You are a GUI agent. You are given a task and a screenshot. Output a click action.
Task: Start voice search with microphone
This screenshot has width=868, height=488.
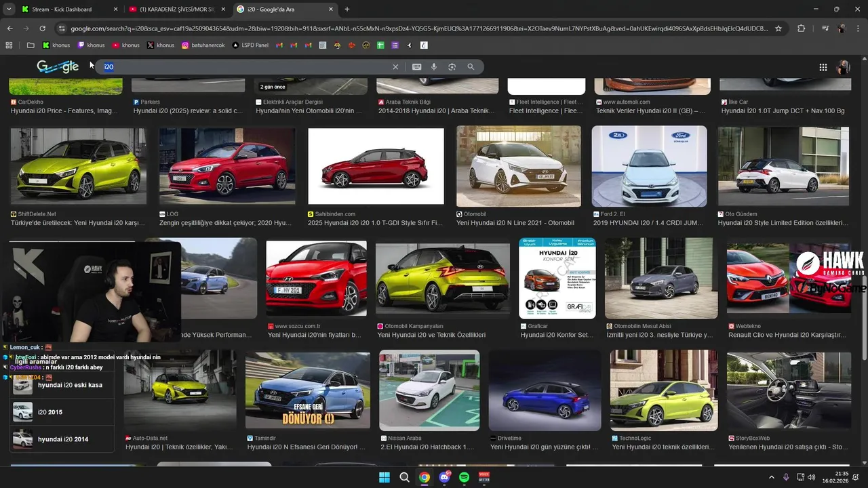pos(434,66)
